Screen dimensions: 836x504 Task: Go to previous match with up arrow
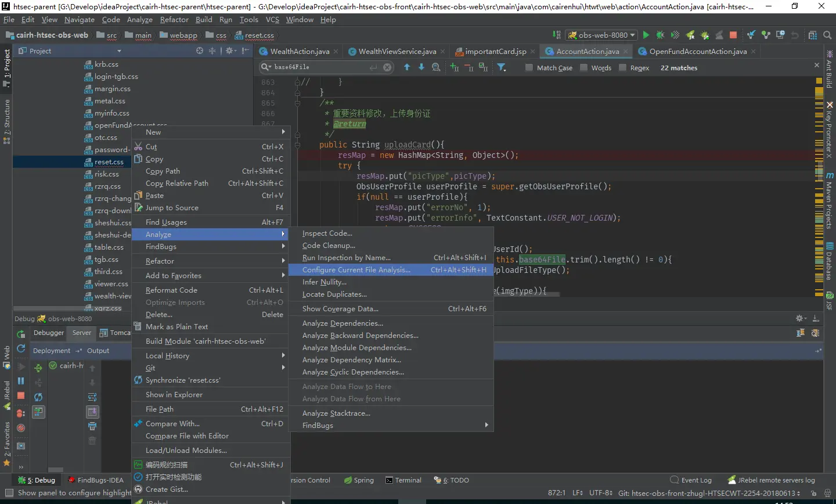tap(407, 67)
